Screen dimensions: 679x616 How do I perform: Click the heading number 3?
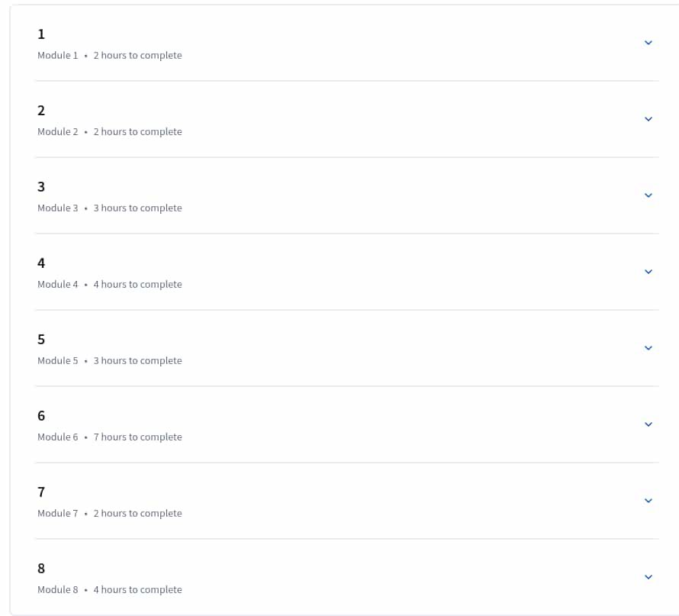[x=41, y=187]
